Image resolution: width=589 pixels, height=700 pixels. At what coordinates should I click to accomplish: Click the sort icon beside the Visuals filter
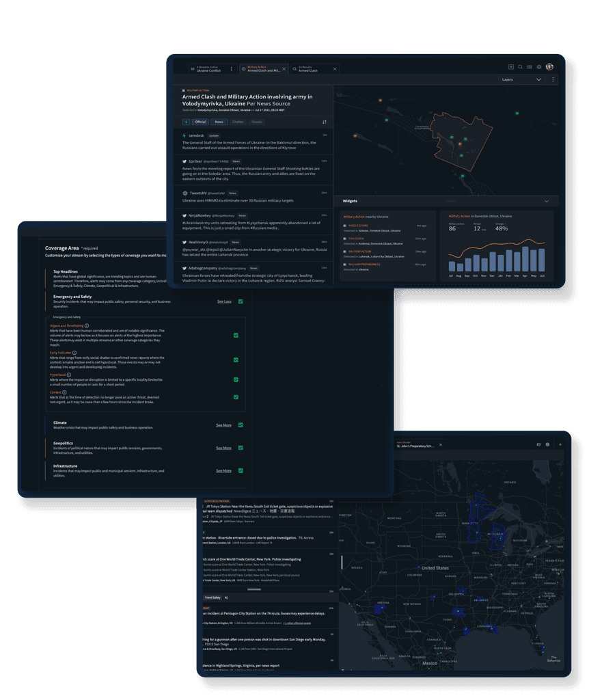coord(325,122)
